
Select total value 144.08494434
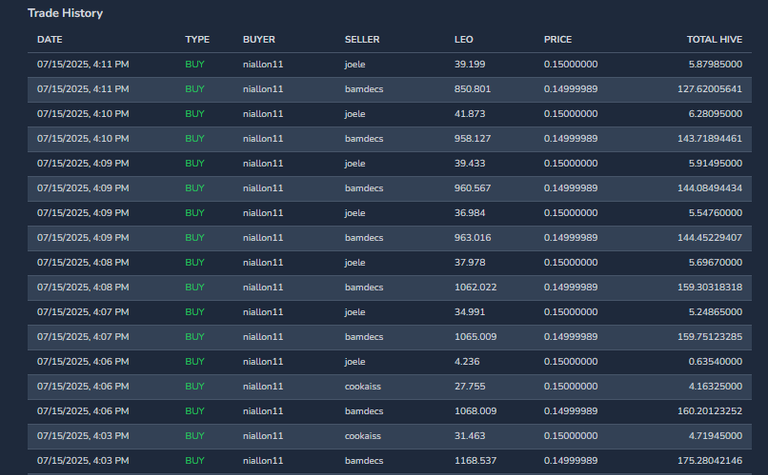pyautogui.click(x=710, y=188)
